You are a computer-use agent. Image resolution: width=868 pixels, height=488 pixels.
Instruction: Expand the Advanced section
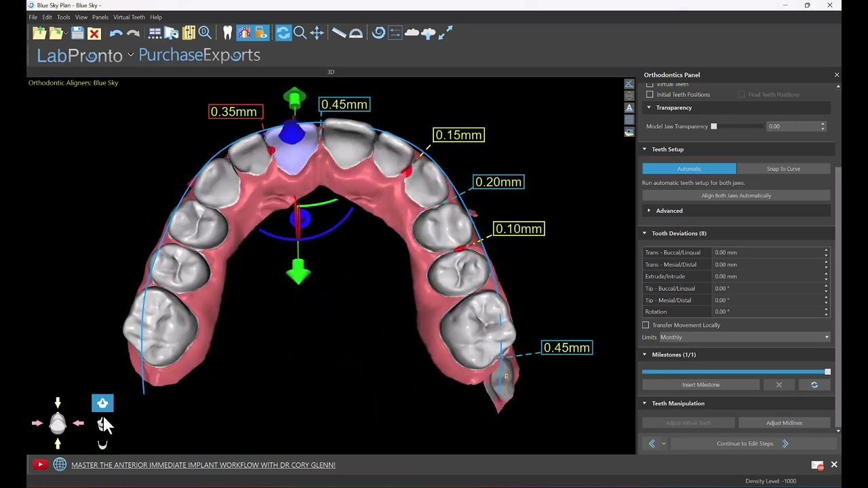point(649,211)
